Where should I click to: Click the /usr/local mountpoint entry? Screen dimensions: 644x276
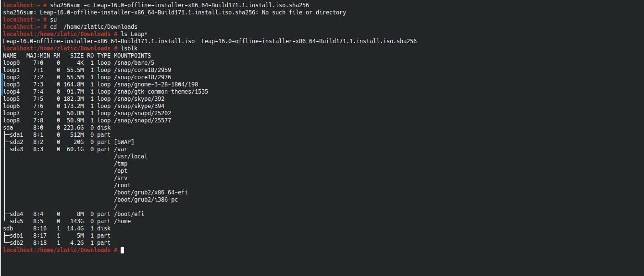coord(131,156)
